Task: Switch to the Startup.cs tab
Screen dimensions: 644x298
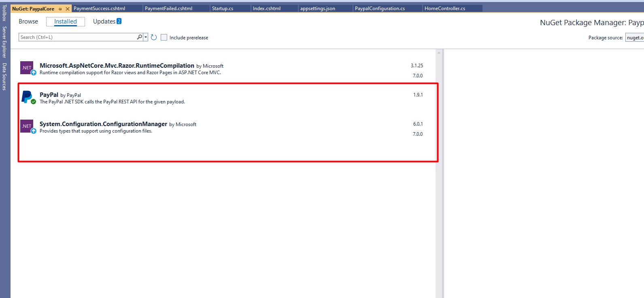Action: (x=230, y=9)
